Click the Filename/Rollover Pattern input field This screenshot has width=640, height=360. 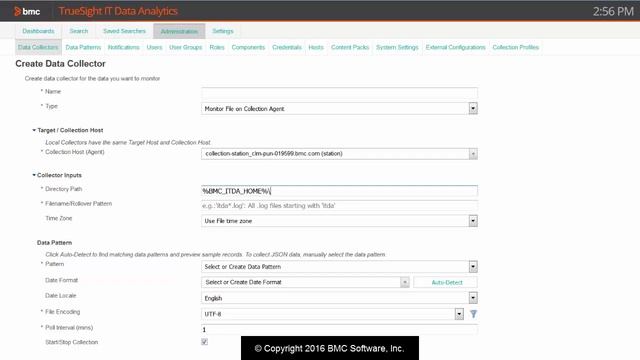[339, 206]
